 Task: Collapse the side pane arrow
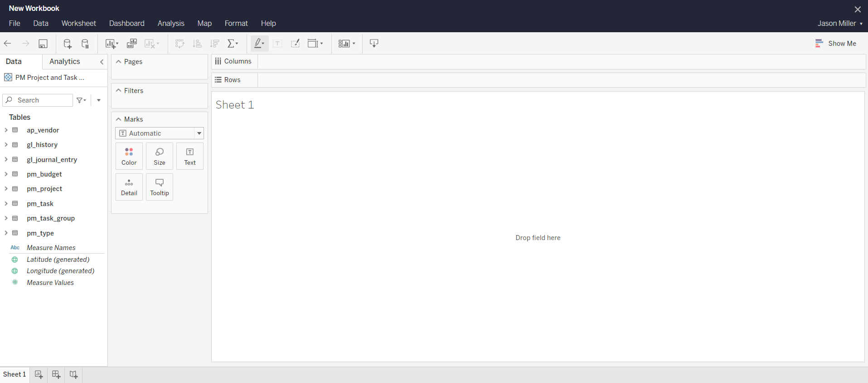click(x=102, y=62)
